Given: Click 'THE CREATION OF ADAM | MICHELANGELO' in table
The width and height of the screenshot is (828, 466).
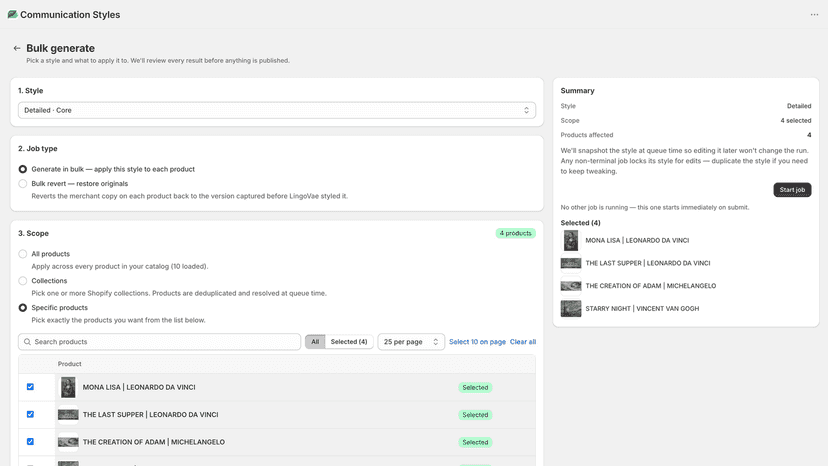Looking at the screenshot, I should [x=154, y=442].
